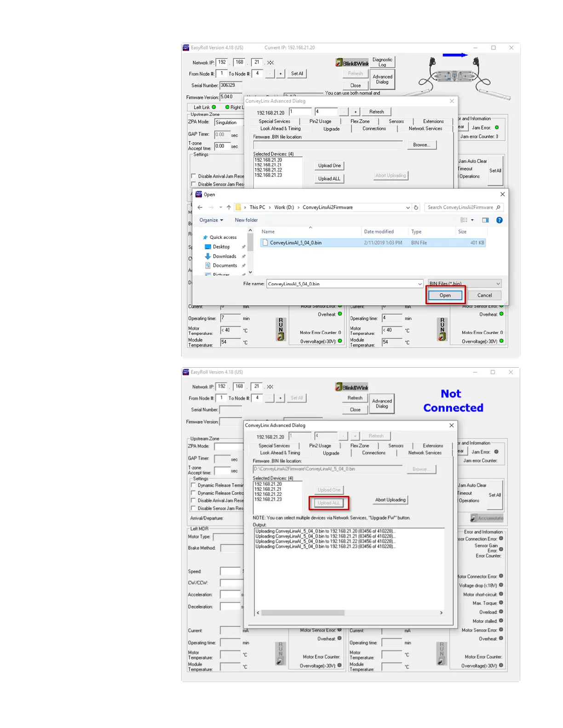Select Flex Zone tab in Not Connected window dialog
This screenshot has height=728, width=563.
pos(359,446)
